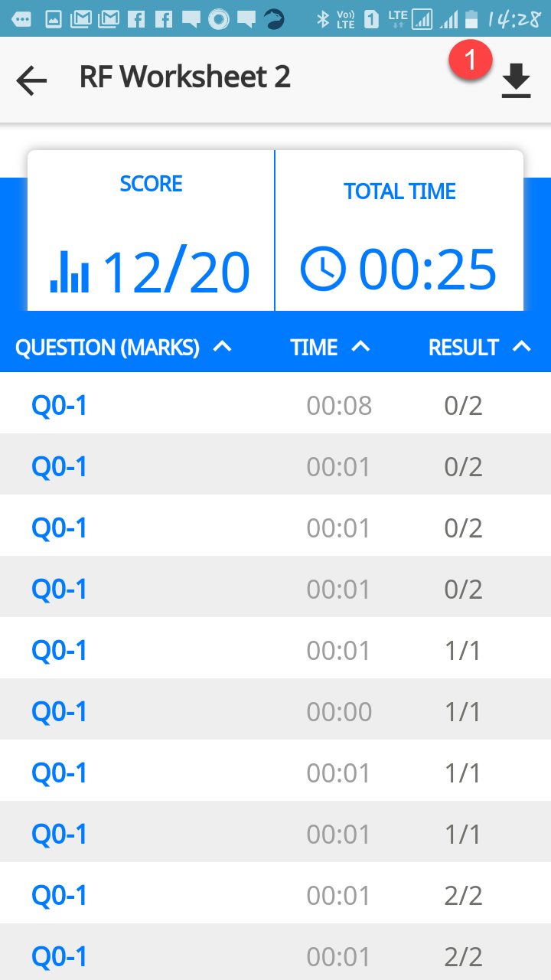Click the download icon

pyautogui.click(x=517, y=80)
